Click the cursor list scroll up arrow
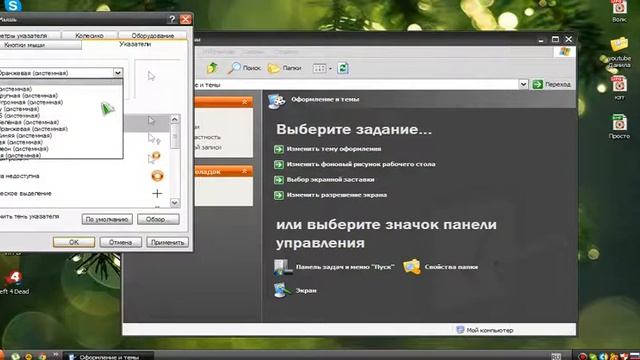The width and height of the screenshot is (640, 360). [175, 119]
